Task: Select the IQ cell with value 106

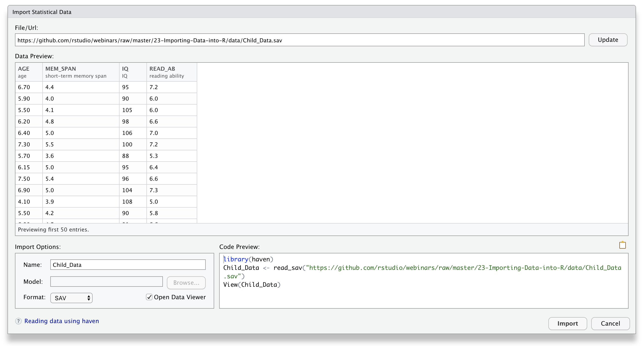Action: coord(133,133)
